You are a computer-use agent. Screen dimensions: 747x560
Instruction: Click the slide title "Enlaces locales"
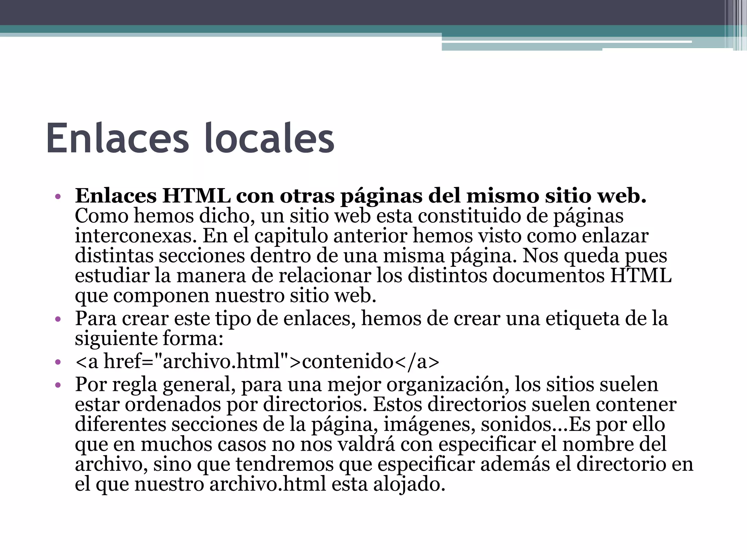(190, 138)
